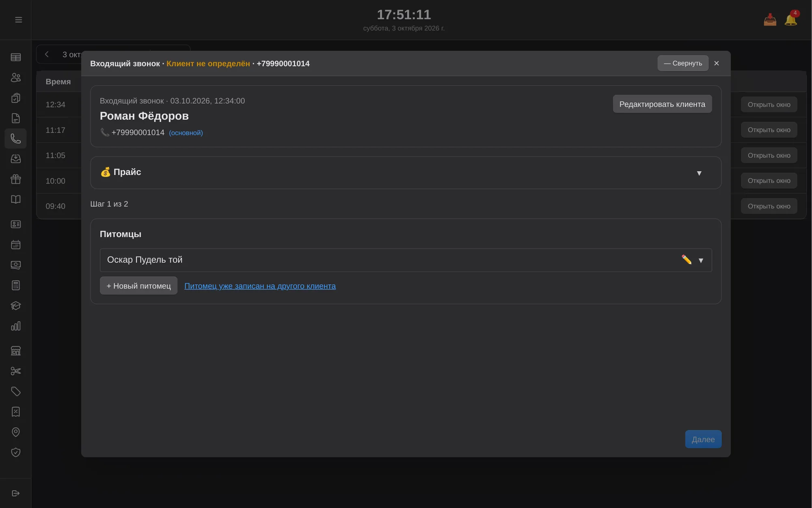
Task: Open the price tag sidebar icon
Action: pyautogui.click(x=15, y=391)
